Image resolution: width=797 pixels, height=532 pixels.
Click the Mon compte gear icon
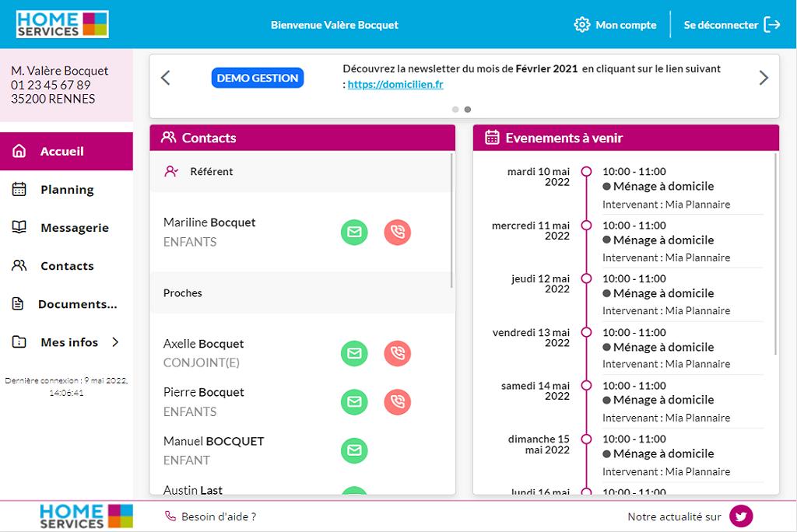click(582, 24)
